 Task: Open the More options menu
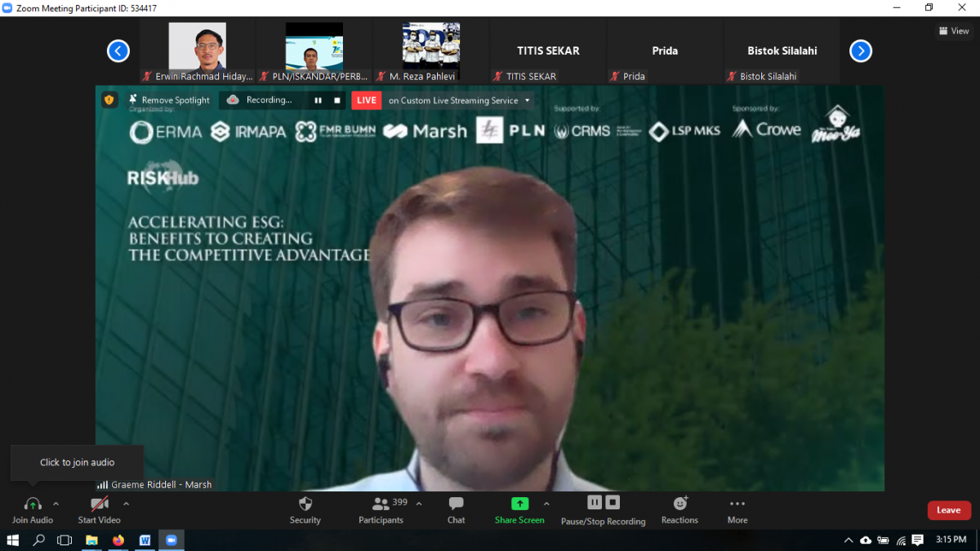[x=737, y=504]
